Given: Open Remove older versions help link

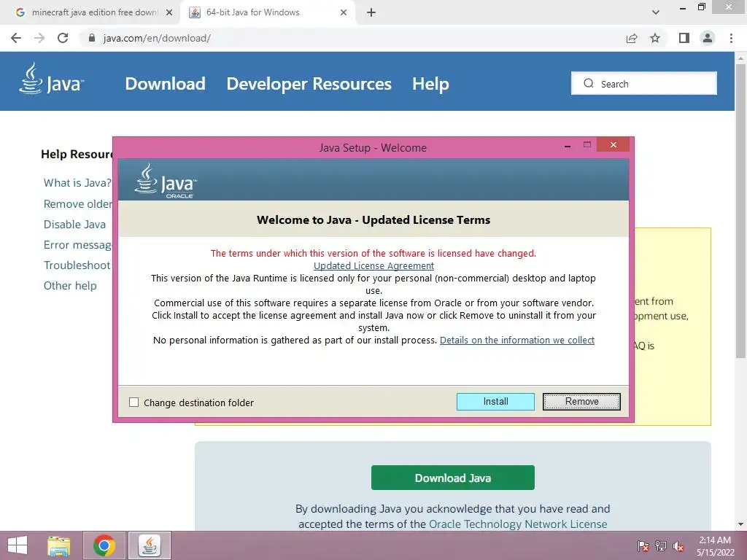Looking at the screenshot, I should [x=77, y=204].
